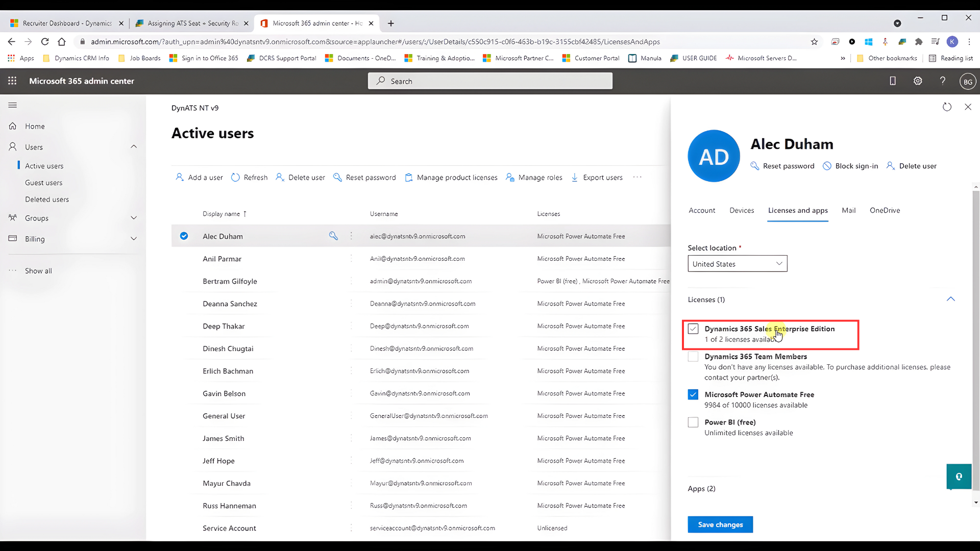Switch to the Mail tab
This screenshot has width=980, height=551.
(x=848, y=210)
